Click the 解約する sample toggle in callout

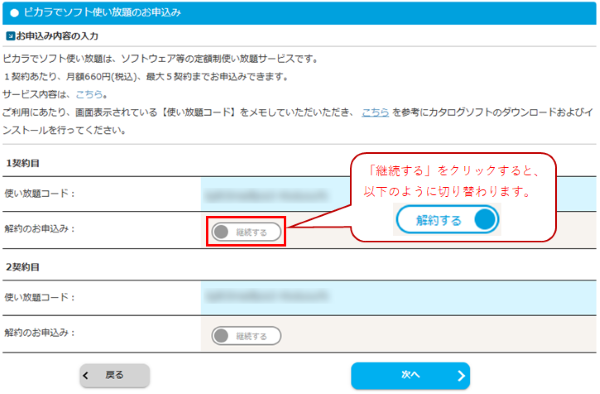pyautogui.click(x=447, y=220)
